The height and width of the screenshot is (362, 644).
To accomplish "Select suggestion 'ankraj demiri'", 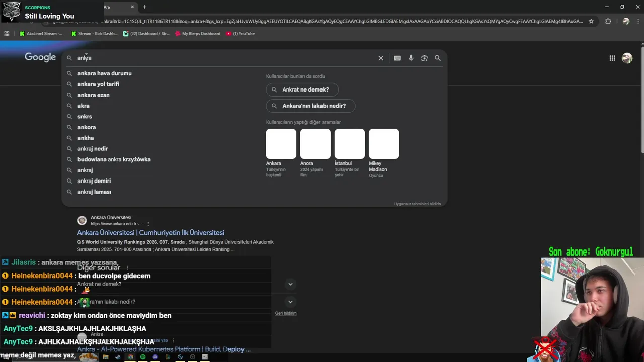I will point(94,181).
